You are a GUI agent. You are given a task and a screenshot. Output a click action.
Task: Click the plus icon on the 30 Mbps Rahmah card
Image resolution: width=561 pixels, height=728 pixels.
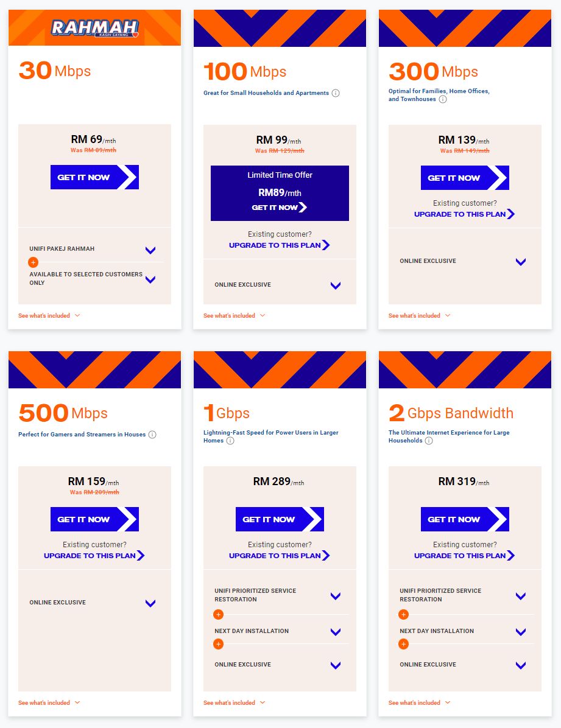click(33, 262)
